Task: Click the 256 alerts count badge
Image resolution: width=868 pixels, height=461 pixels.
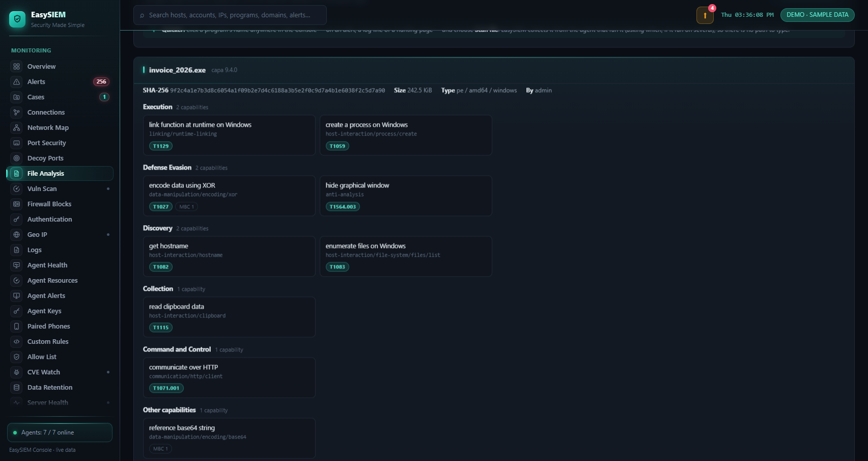Action: click(x=101, y=82)
